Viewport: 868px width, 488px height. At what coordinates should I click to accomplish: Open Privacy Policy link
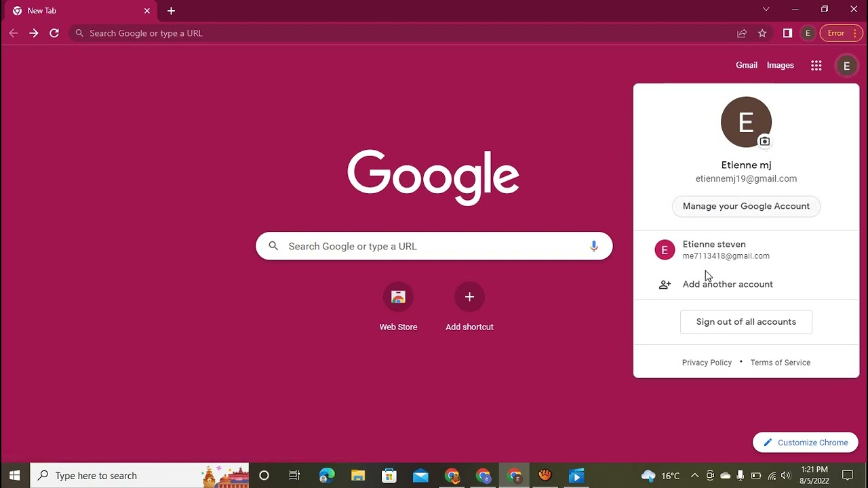tap(707, 363)
